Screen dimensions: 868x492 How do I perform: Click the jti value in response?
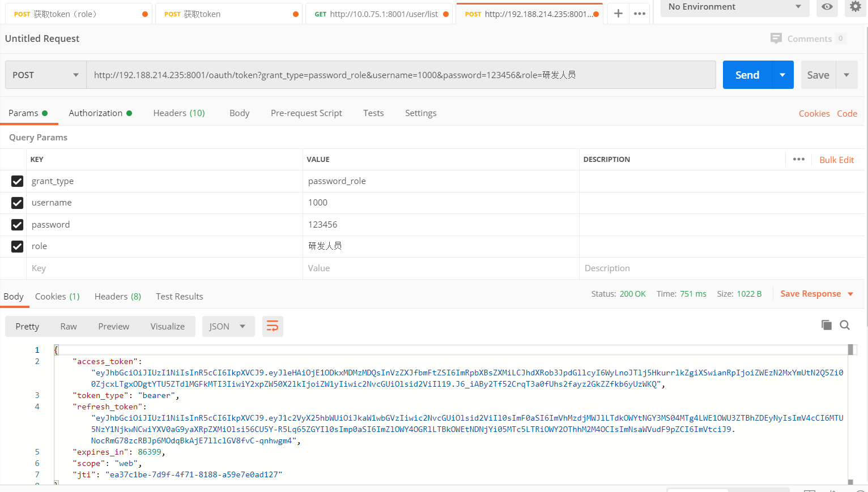click(194, 474)
